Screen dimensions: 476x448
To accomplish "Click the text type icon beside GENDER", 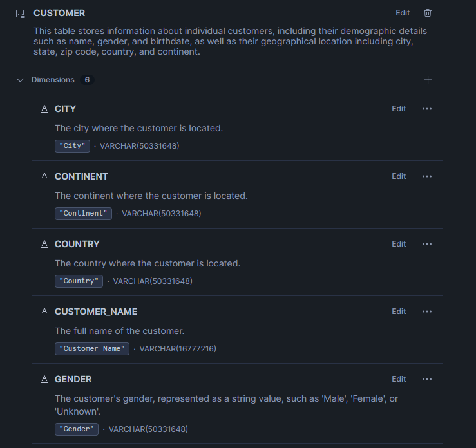I will tap(44, 379).
